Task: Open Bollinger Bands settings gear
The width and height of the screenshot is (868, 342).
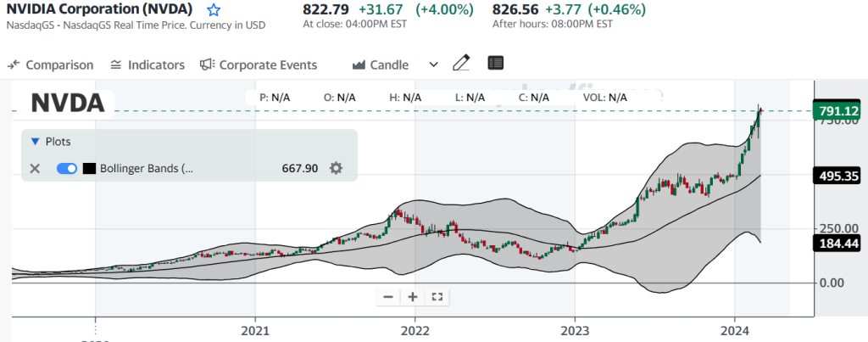Action: tap(336, 168)
